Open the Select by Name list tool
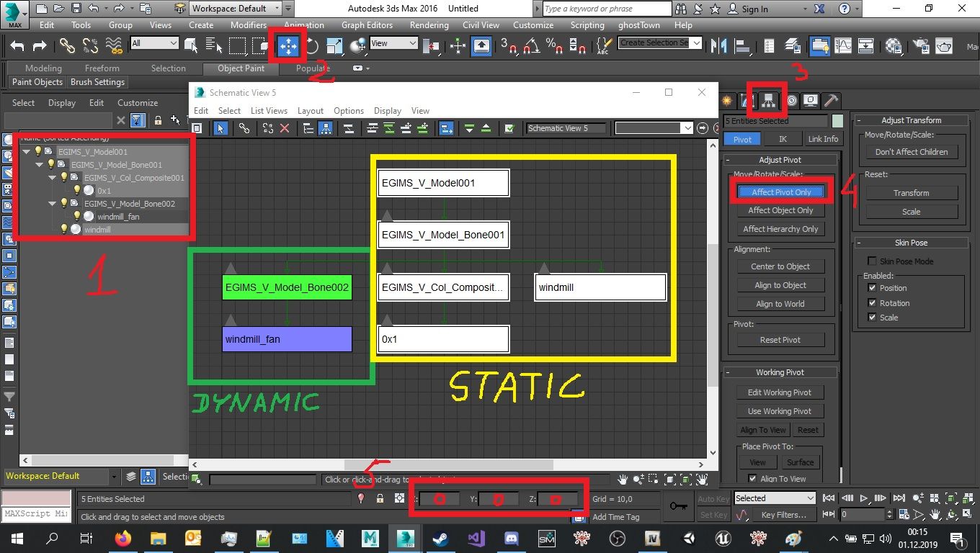980x553 pixels. pos(214,45)
